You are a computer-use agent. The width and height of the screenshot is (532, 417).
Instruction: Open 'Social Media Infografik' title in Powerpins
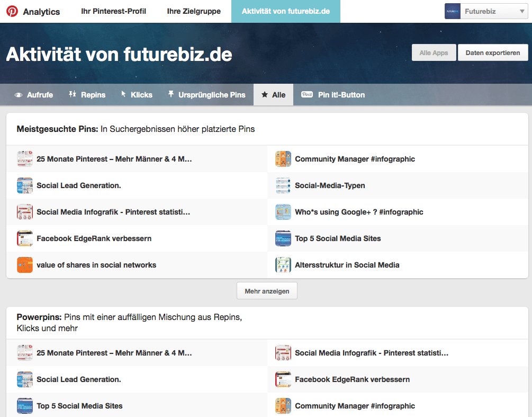372,353
